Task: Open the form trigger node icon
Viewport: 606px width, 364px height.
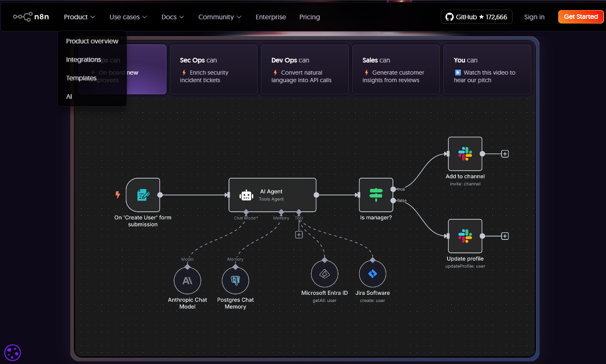Action: (x=143, y=195)
